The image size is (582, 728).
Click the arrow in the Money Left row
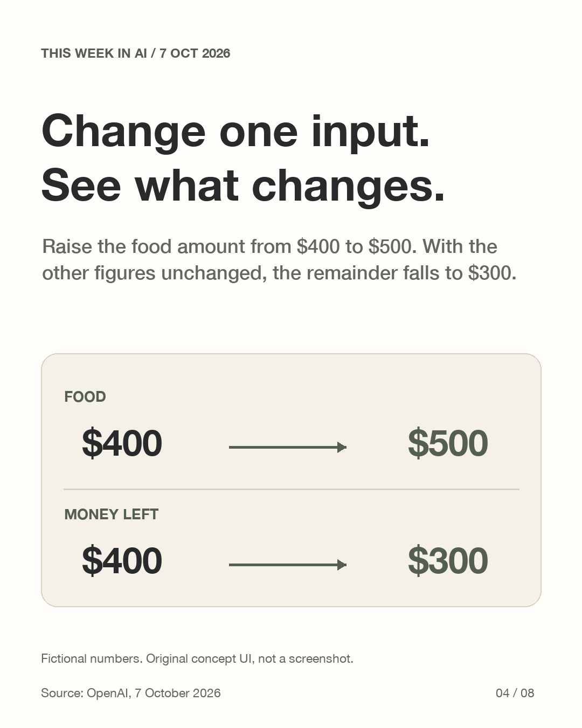pyautogui.click(x=288, y=565)
